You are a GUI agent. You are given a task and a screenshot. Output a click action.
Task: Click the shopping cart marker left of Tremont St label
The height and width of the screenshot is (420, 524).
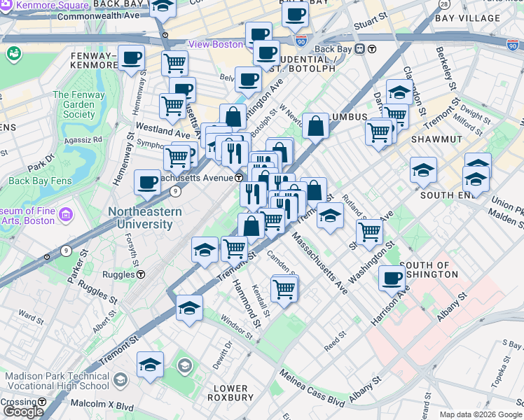click(x=235, y=251)
